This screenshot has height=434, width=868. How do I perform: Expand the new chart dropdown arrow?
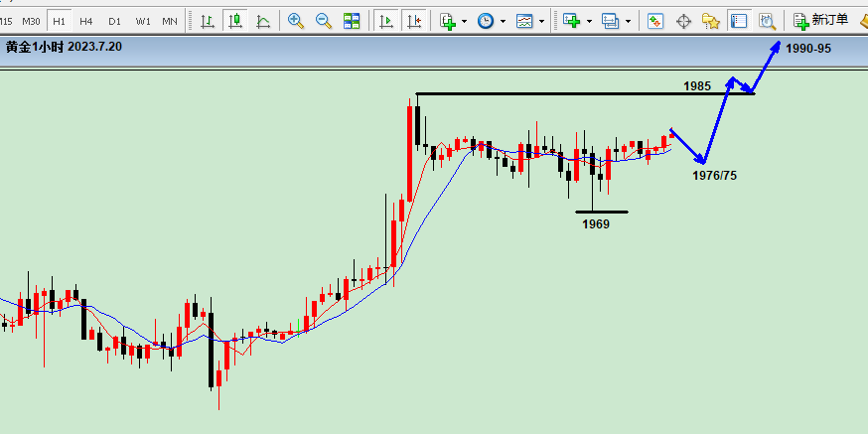589,22
